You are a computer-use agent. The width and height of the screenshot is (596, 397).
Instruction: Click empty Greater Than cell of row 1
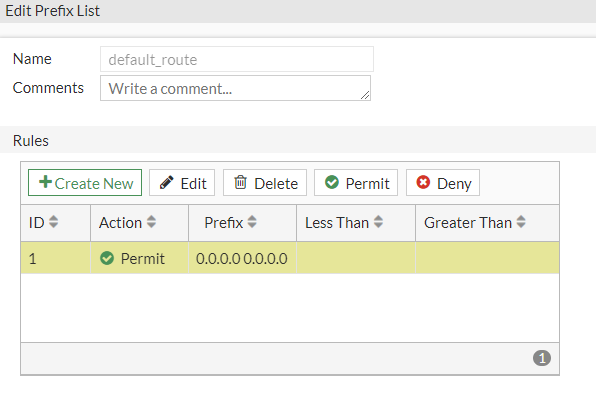coord(487,258)
